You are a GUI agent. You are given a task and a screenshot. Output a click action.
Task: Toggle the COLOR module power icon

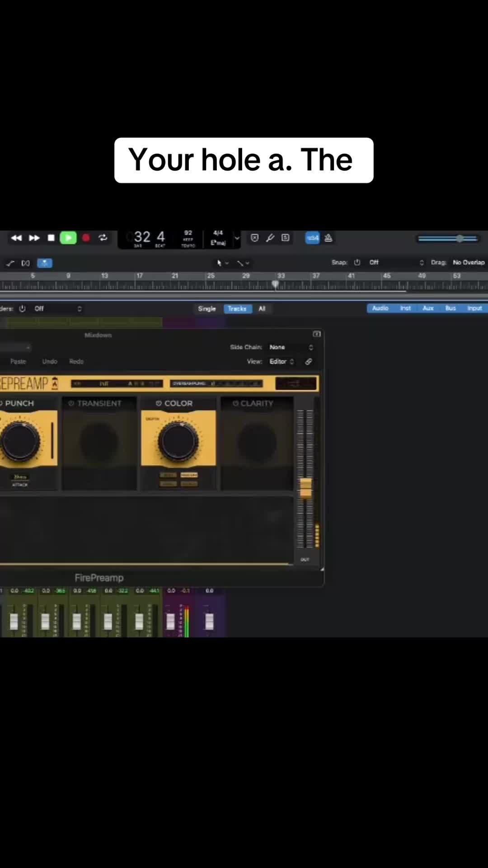[159, 403]
